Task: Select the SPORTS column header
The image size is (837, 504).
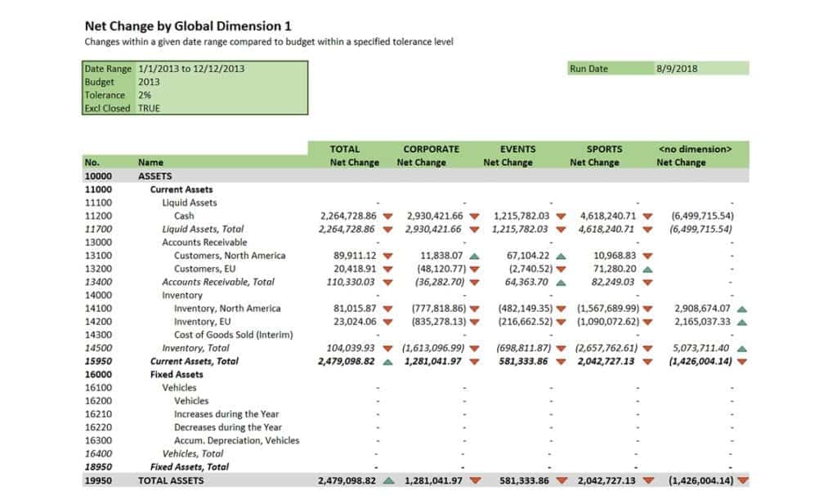Action: pyautogui.click(x=604, y=149)
